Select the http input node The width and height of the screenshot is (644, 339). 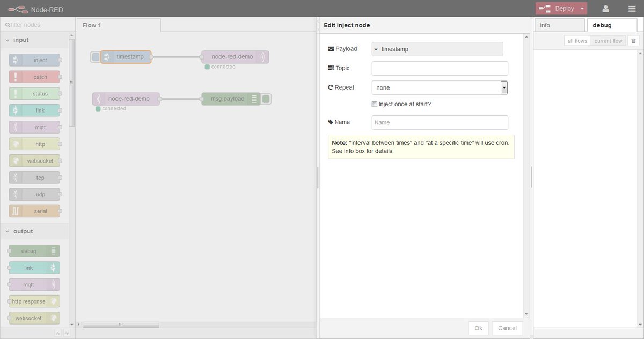(34, 144)
